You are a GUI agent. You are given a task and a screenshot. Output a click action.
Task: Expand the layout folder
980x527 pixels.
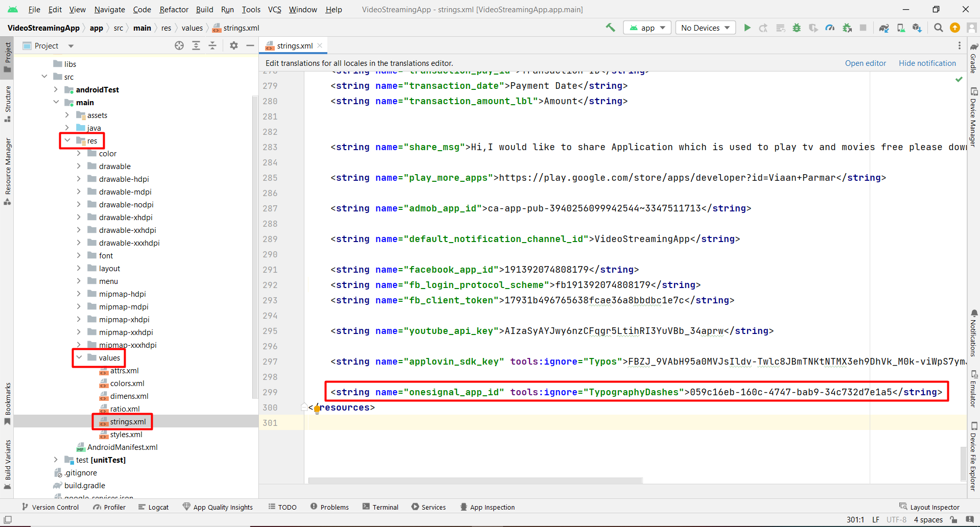(x=79, y=268)
